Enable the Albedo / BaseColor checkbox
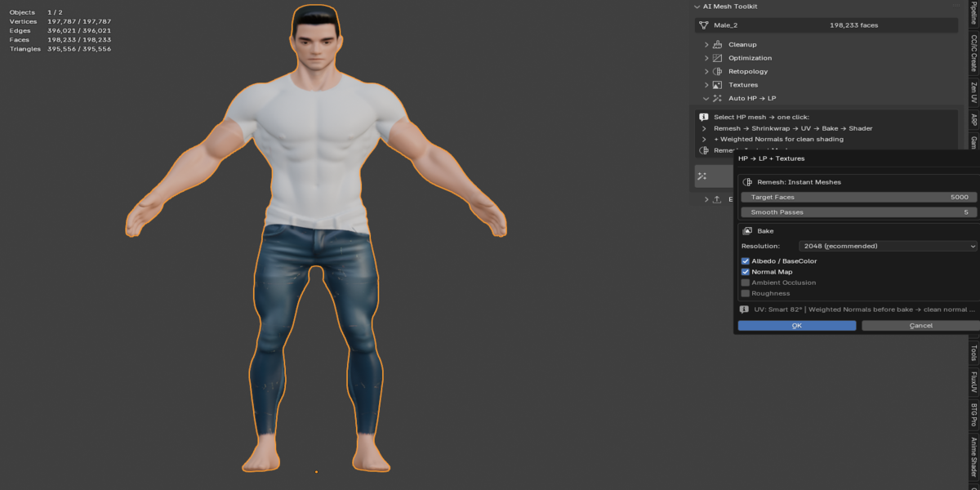The image size is (980, 490). point(746,261)
